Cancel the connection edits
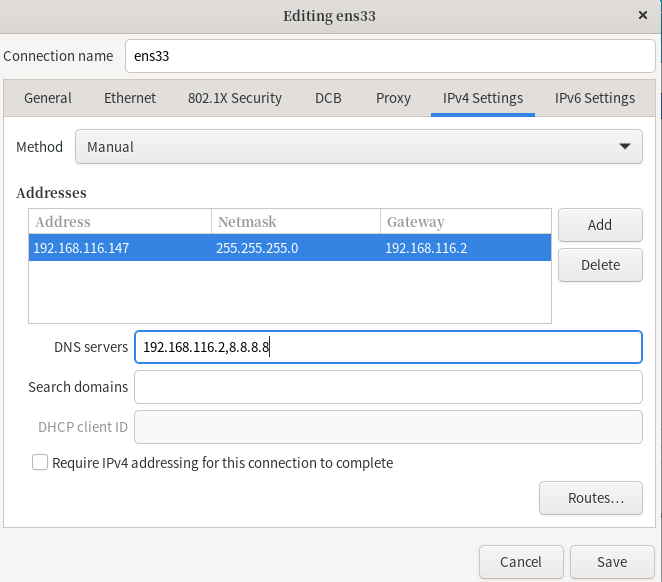Image resolution: width=662 pixels, height=582 pixels. pyautogui.click(x=522, y=562)
